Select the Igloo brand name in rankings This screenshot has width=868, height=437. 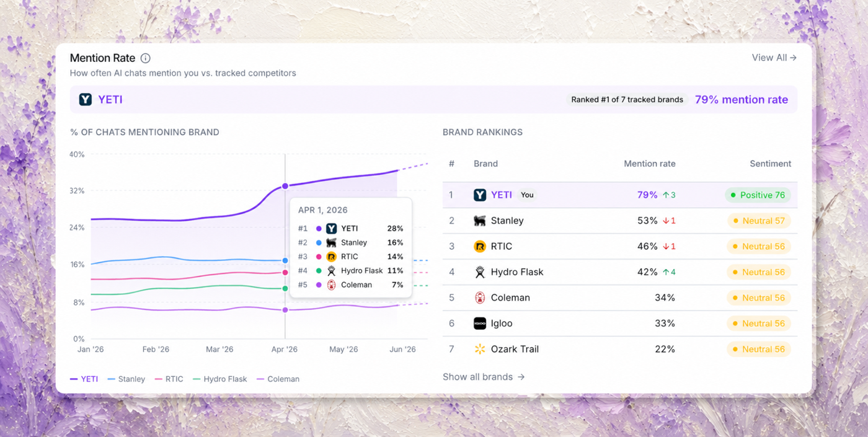(502, 324)
